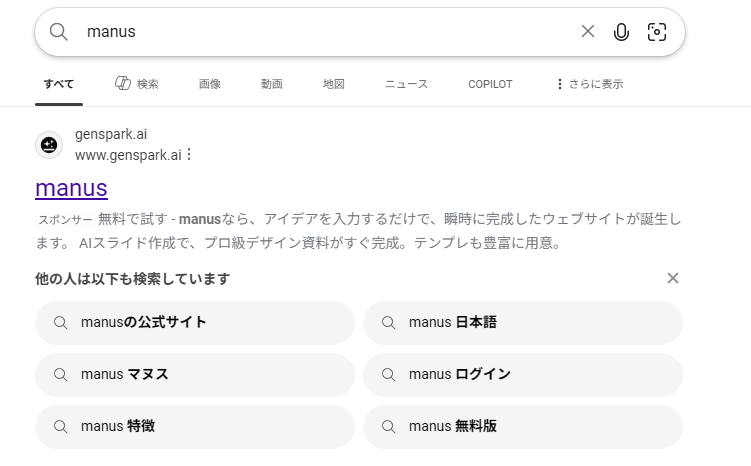This screenshot has height=466, width=751.
Task: Select the すべて tab
Action: [x=59, y=84]
